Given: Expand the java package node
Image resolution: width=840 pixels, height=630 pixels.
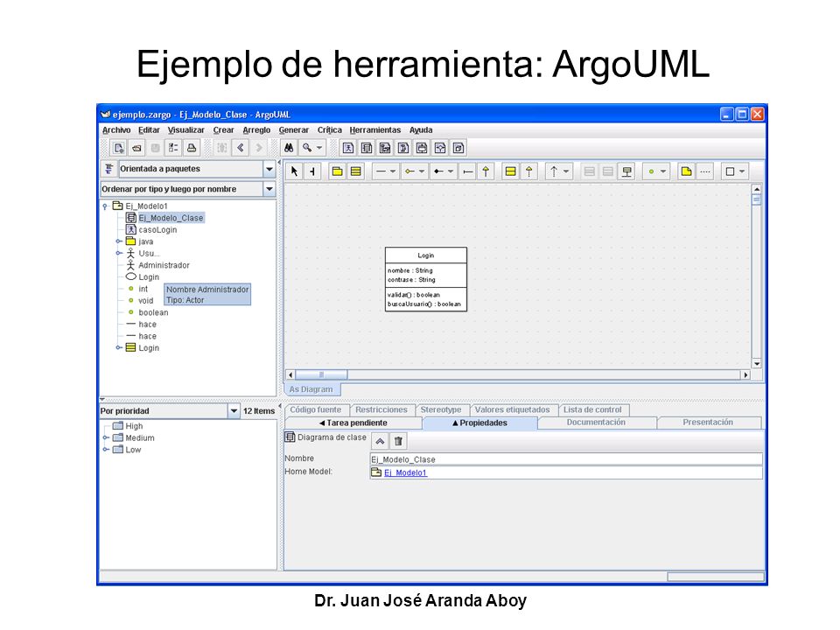Looking at the screenshot, I should 119,241.
